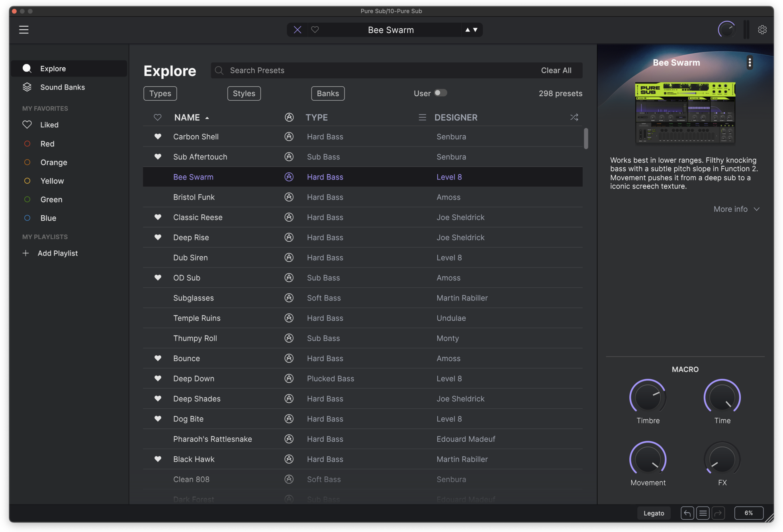783x532 pixels.
Task: Click Arturia icon in Dog Bite row
Action: click(289, 419)
